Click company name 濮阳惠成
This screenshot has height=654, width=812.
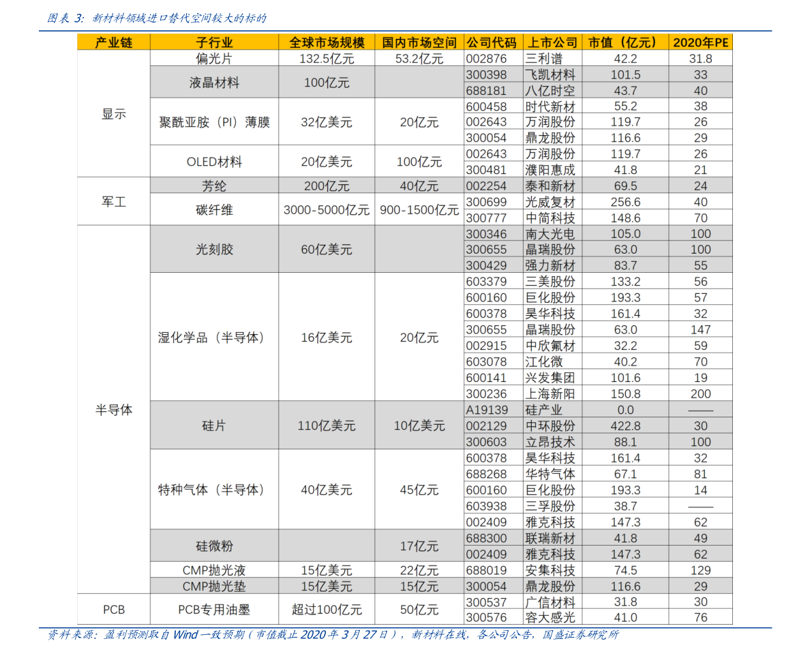(550, 170)
